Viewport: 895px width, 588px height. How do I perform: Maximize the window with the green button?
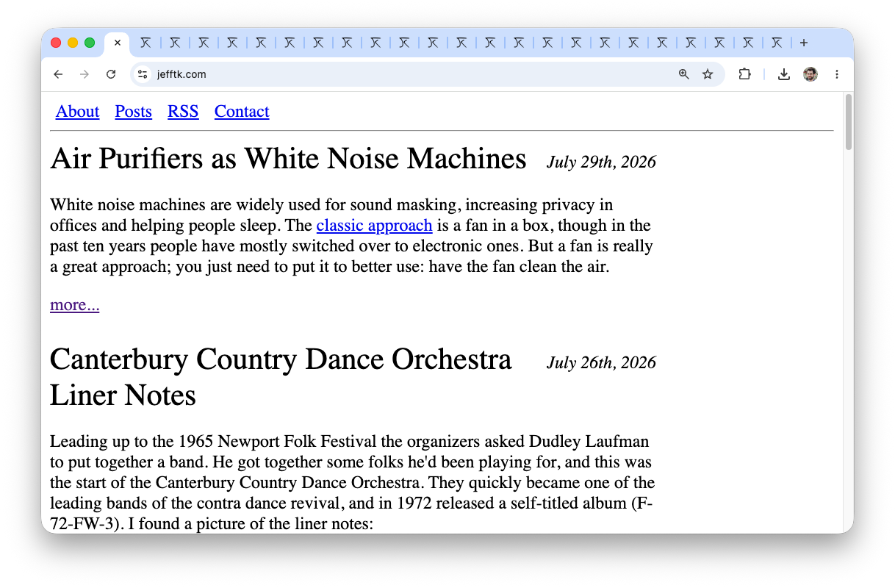[x=90, y=43]
